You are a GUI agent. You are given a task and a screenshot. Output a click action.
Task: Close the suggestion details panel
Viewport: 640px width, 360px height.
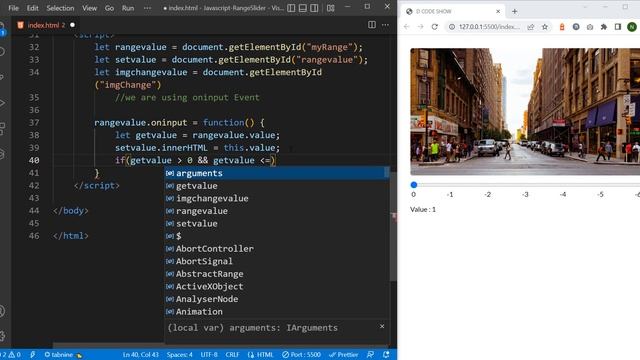click(382, 327)
